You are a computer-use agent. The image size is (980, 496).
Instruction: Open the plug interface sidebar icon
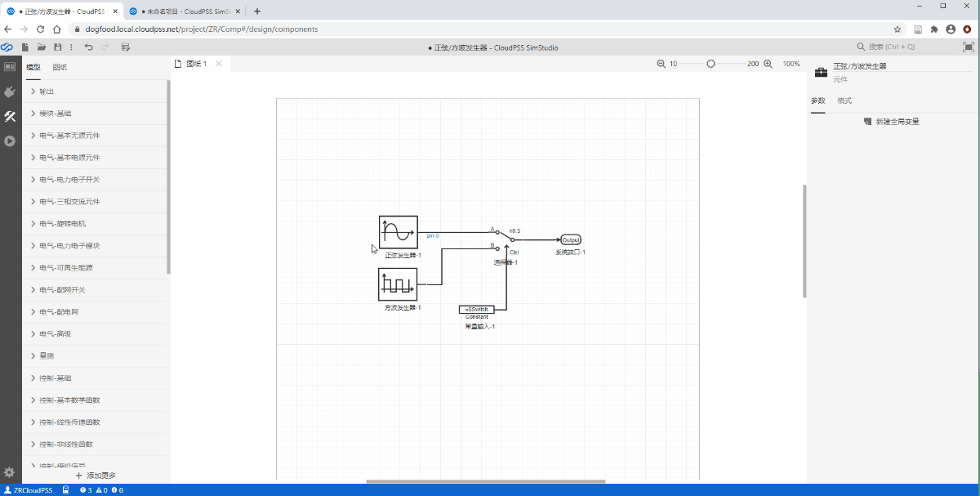point(10,92)
